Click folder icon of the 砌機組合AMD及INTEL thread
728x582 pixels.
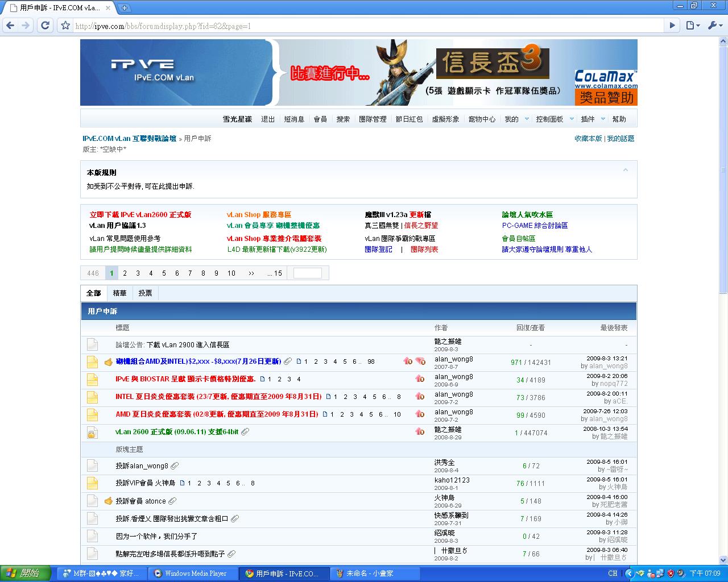point(92,361)
